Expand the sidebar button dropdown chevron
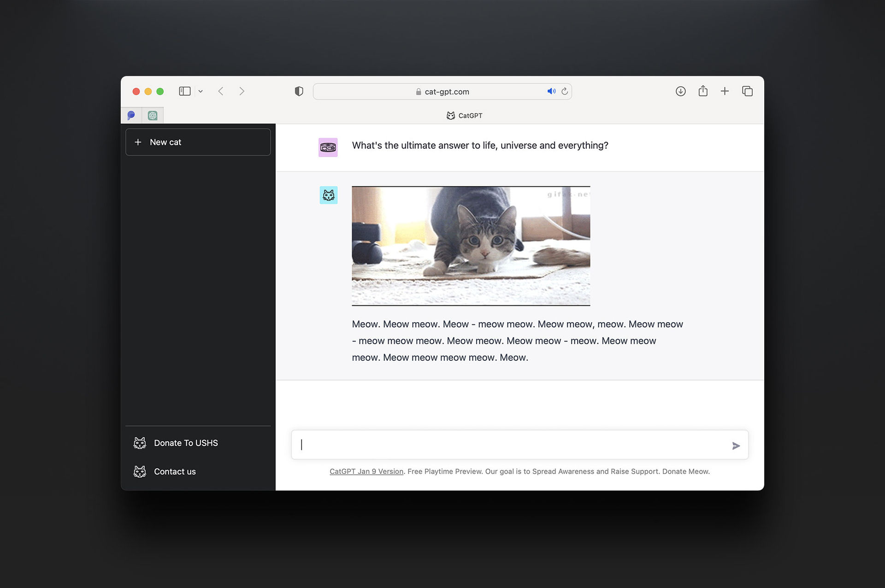Image resolution: width=885 pixels, height=588 pixels. (201, 91)
